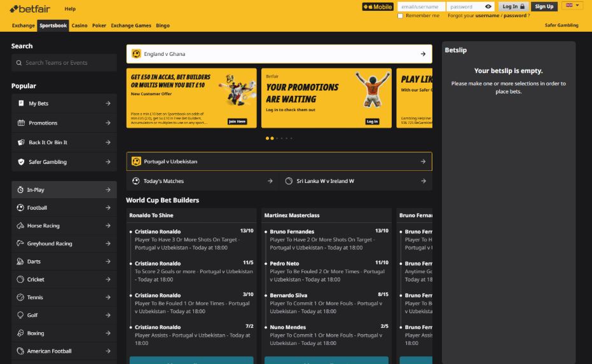Select Cristiano Ronaldo 13/10 shots on target bet
This screenshot has height=364, width=592.
(x=192, y=239)
